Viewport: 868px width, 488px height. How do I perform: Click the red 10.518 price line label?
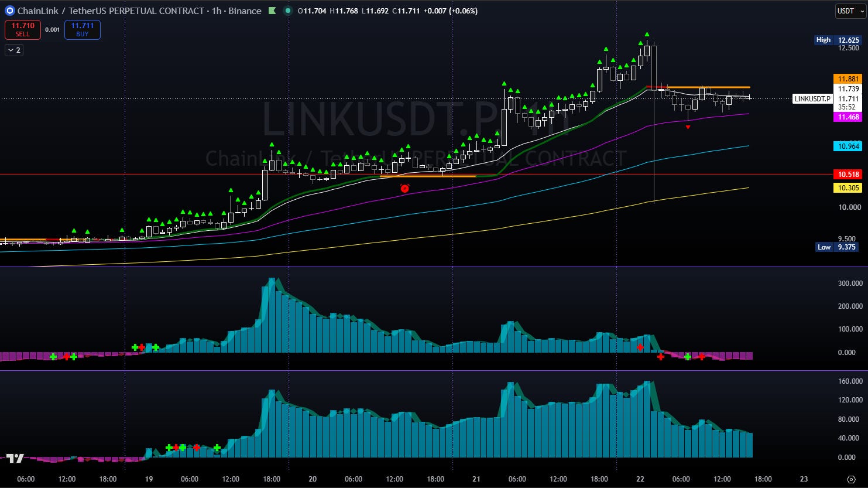[x=848, y=175]
